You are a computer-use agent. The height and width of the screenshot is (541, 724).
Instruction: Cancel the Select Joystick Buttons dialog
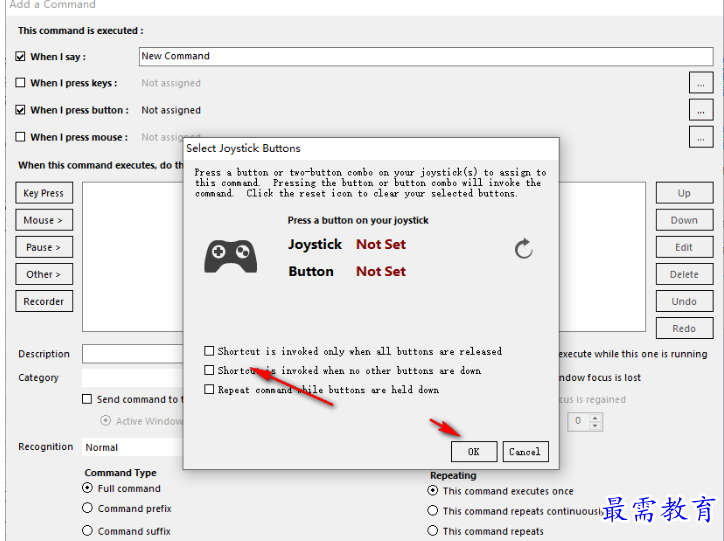point(525,451)
